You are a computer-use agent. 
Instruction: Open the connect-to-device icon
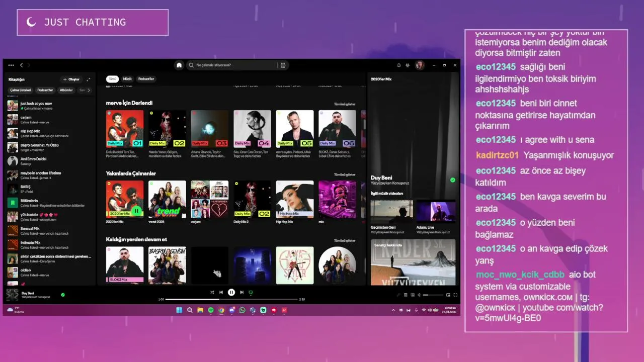coord(413,295)
